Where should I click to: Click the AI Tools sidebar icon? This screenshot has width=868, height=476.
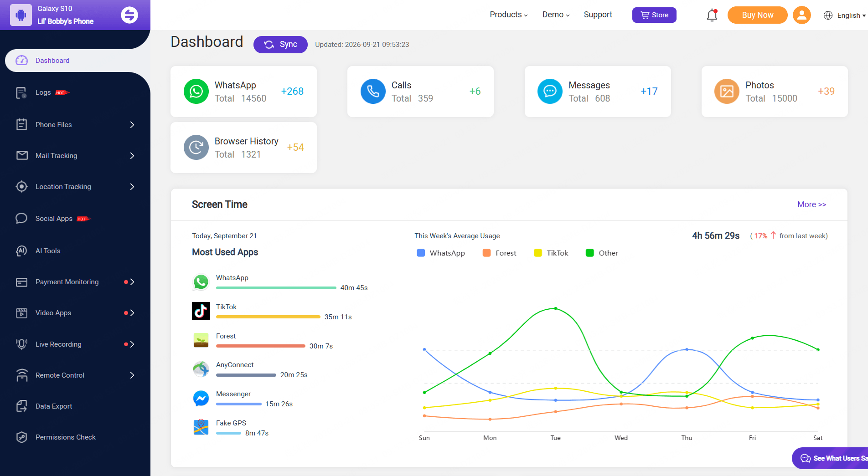pos(21,251)
